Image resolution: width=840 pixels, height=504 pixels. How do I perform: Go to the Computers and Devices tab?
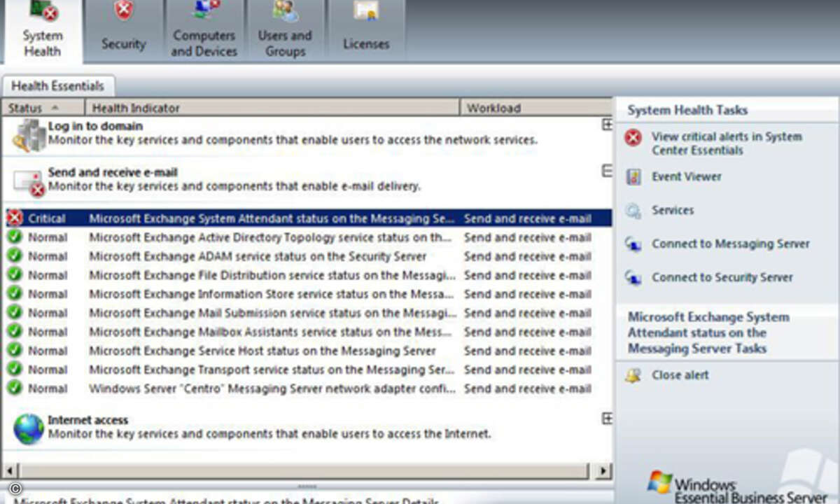[x=204, y=31]
